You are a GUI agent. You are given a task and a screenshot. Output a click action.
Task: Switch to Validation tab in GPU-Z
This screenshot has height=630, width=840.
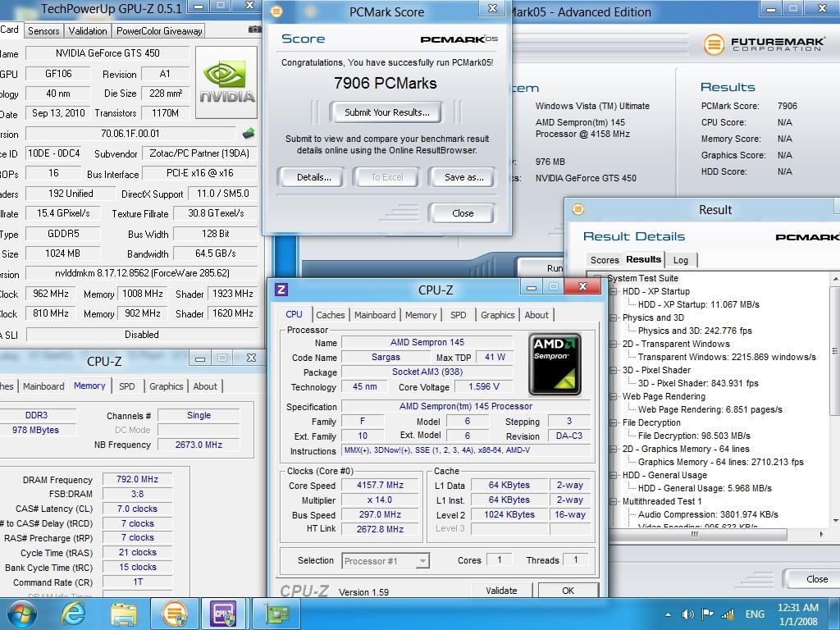click(88, 31)
